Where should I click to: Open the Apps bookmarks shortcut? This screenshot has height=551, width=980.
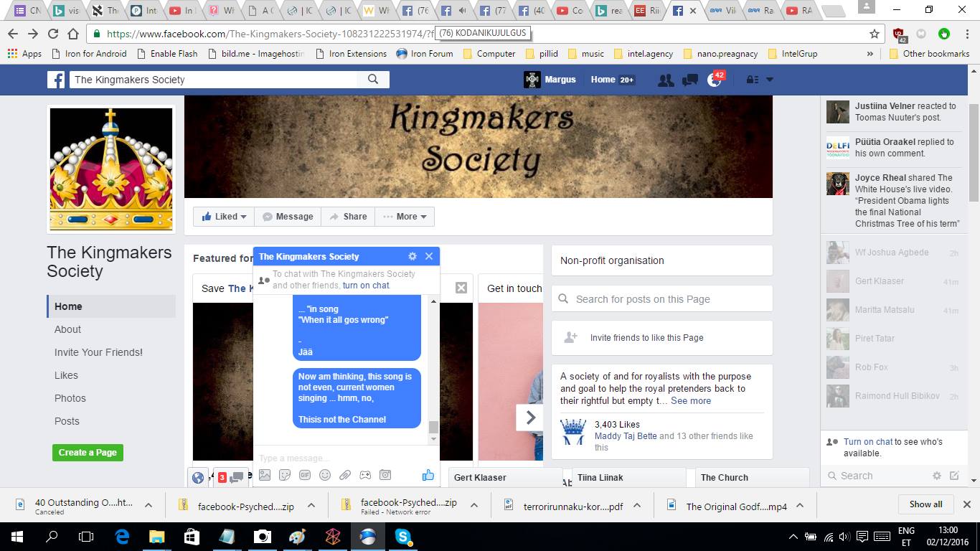(x=24, y=53)
